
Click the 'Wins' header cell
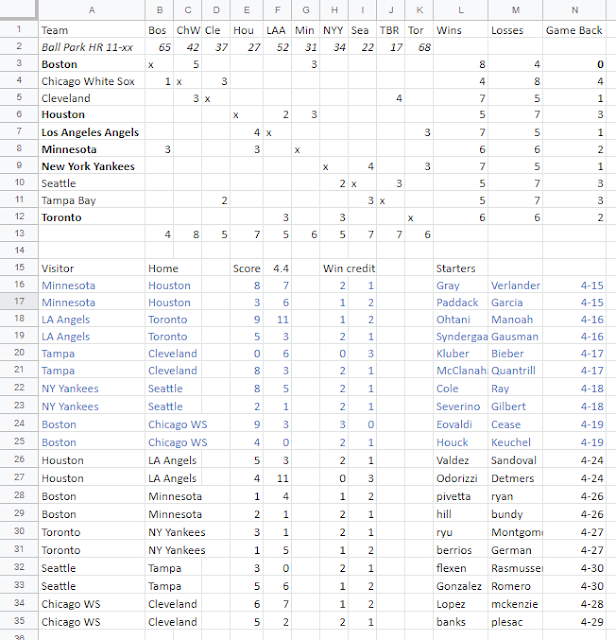pyautogui.click(x=460, y=30)
